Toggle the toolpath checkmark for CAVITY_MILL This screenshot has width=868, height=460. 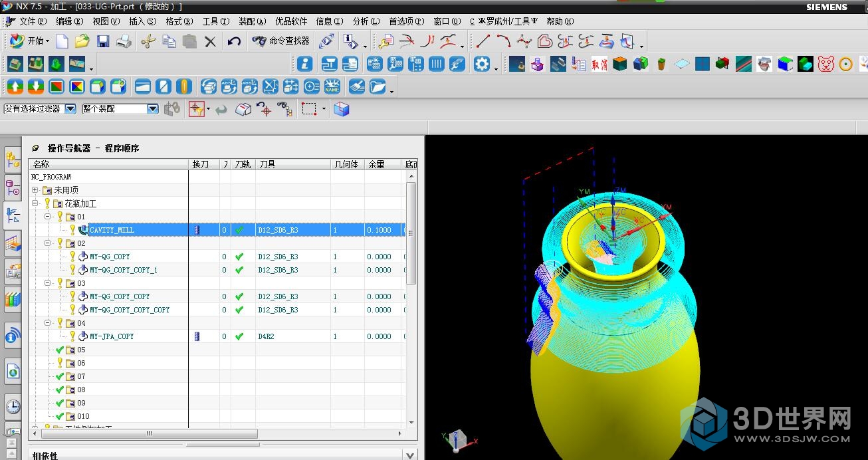(x=239, y=230)
